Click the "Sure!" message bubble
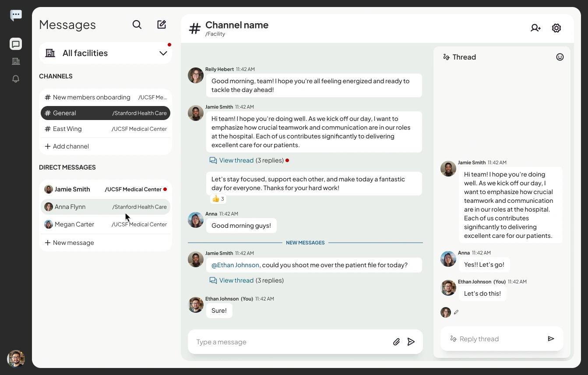 pos(219,311)
